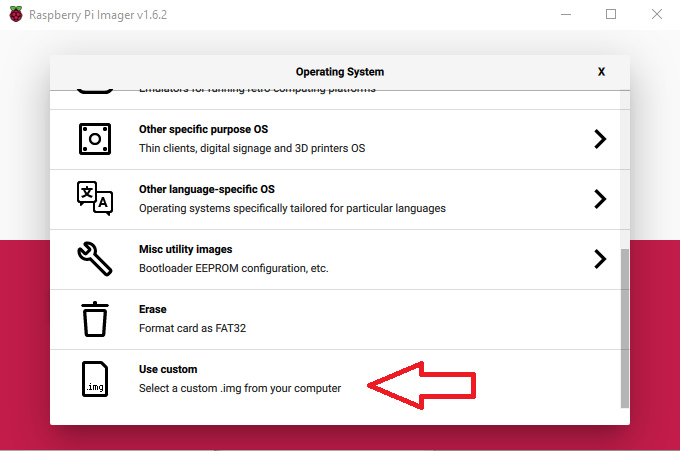This screenshot has height=451, width=680.
Task: Click 'Select a custom .img from your computer'
Action: [240, 388]
